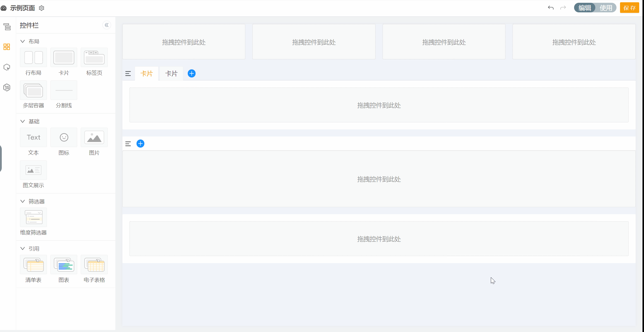The width and height of the screenshot is (644, 332).
Task: Click the 示例页面 page title
Action: [x=22, y=8]
